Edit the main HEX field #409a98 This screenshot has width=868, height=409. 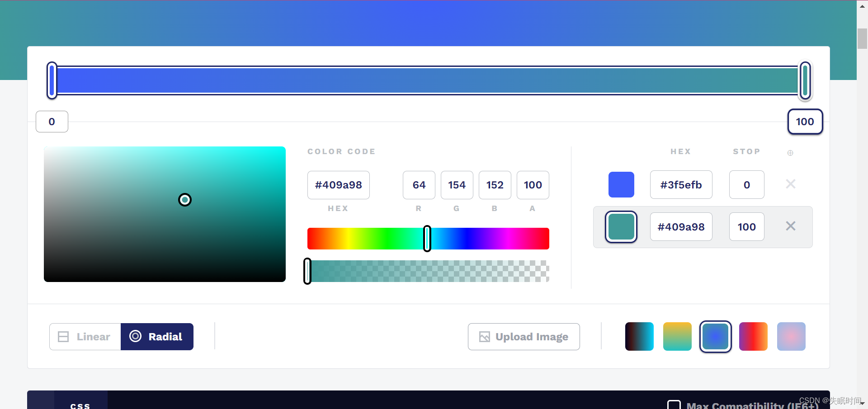pyautogui.click(x=339, y=185)
